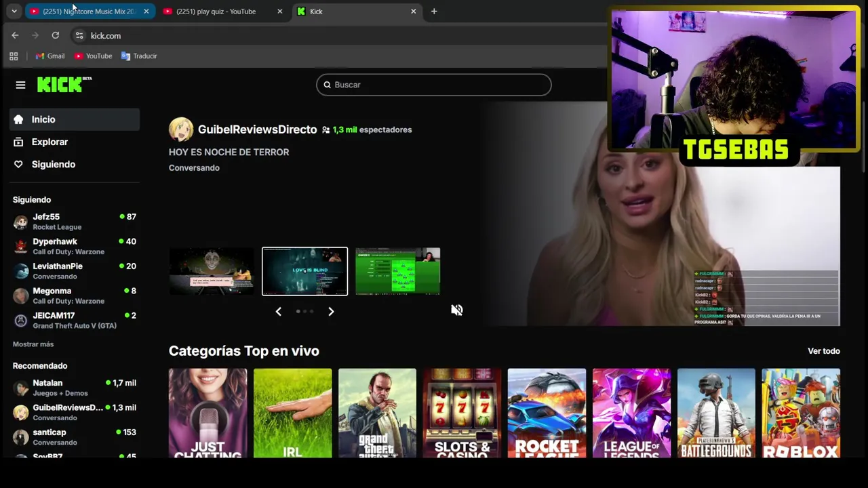The width and height of the screenshot is (868, 488).
Task: Click GuibelReviewsDirecto channel name heading
Action: tap(258, 129)
